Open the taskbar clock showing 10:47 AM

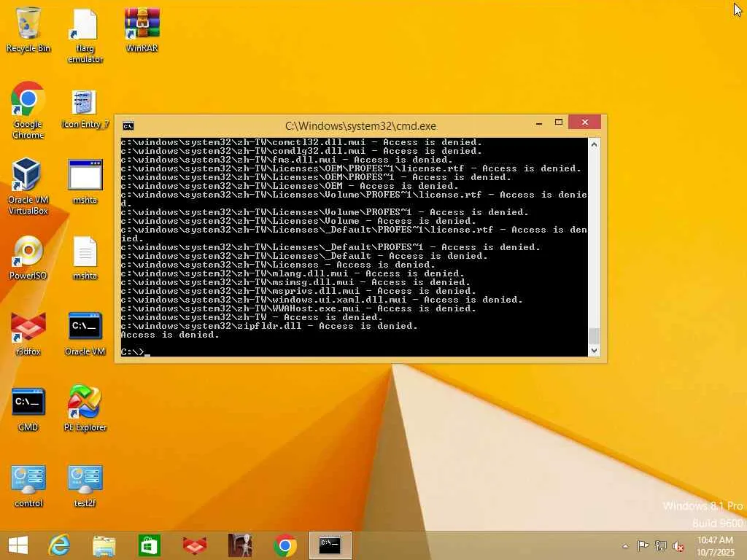(x=715, y=546)
